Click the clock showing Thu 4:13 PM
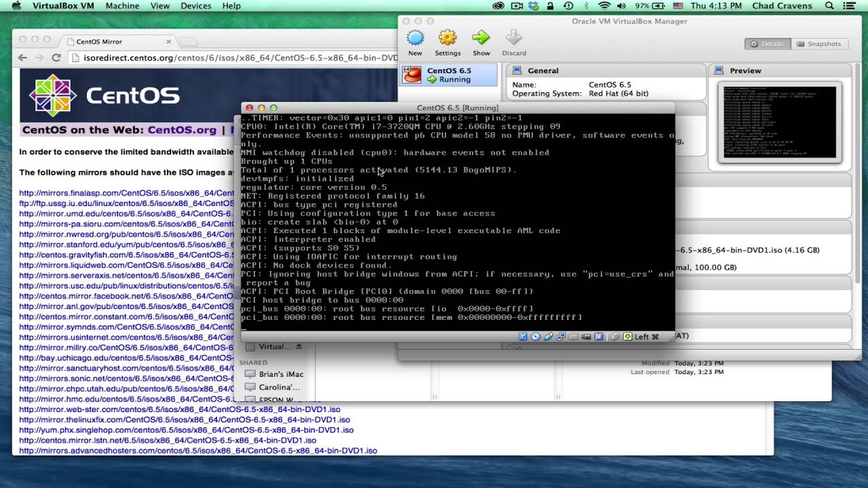 pyautogui.click(x=716, y=5)
